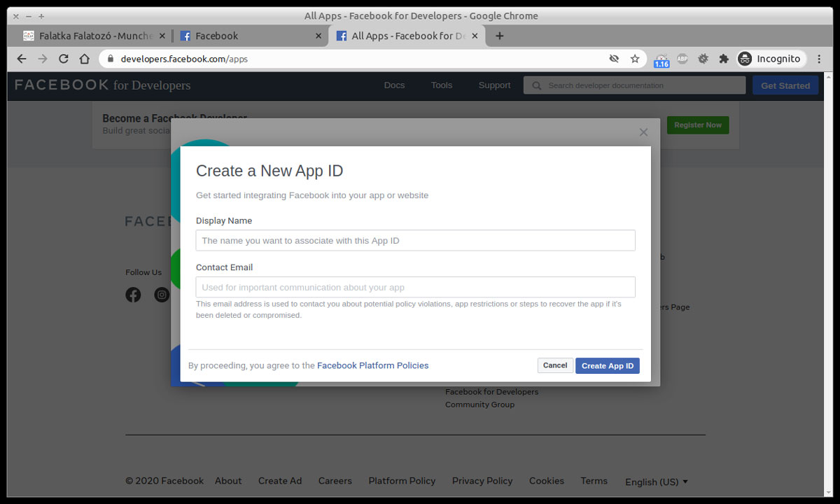Close the dialog with the X icon

point(643,132)
